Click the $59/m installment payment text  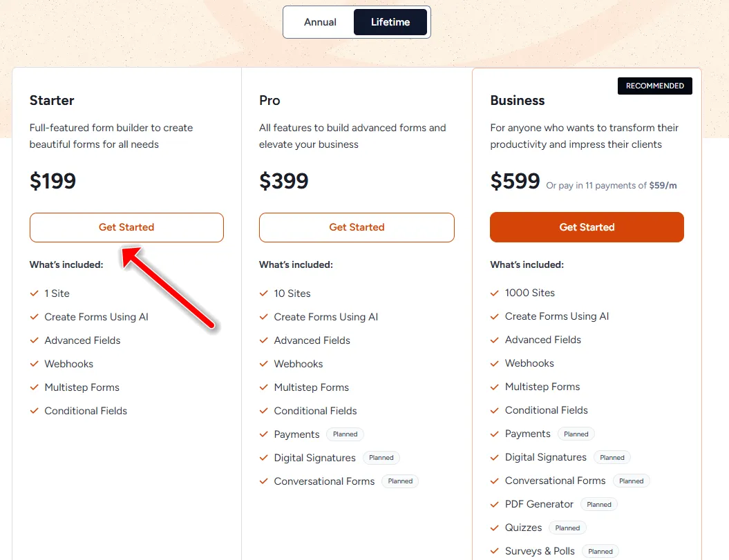pyautogui.click(x=663, y=186)
